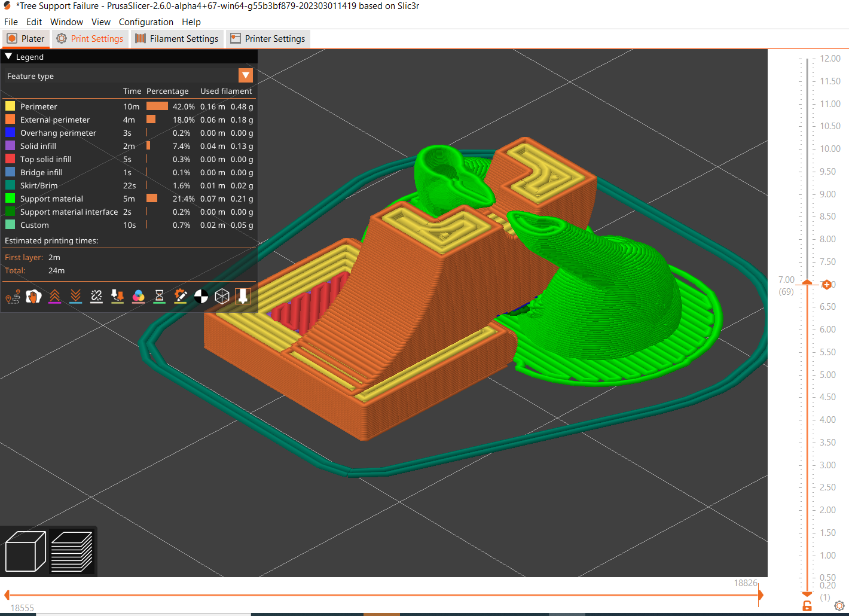Click the layer slider lock icon
This screenshot has width=849, height=616.
pos(807,606)
